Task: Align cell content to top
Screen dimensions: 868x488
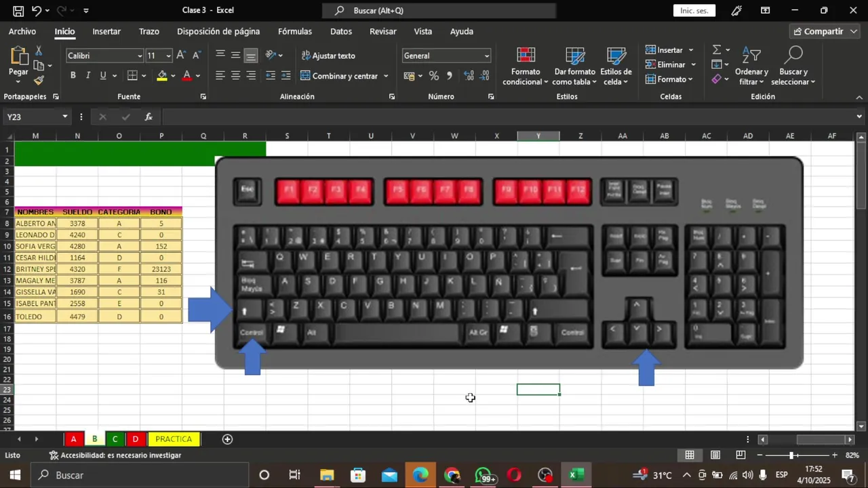Action: tap(220, 56)
